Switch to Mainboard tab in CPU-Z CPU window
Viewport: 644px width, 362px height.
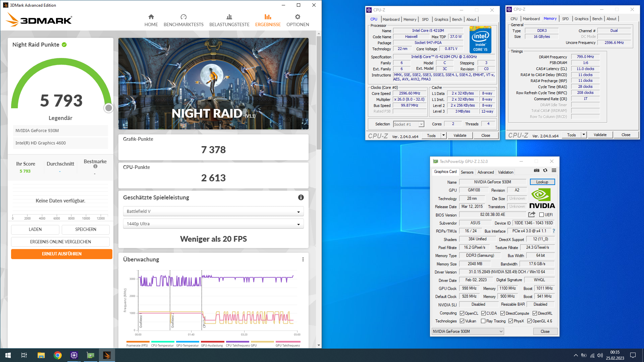(391, 19)
